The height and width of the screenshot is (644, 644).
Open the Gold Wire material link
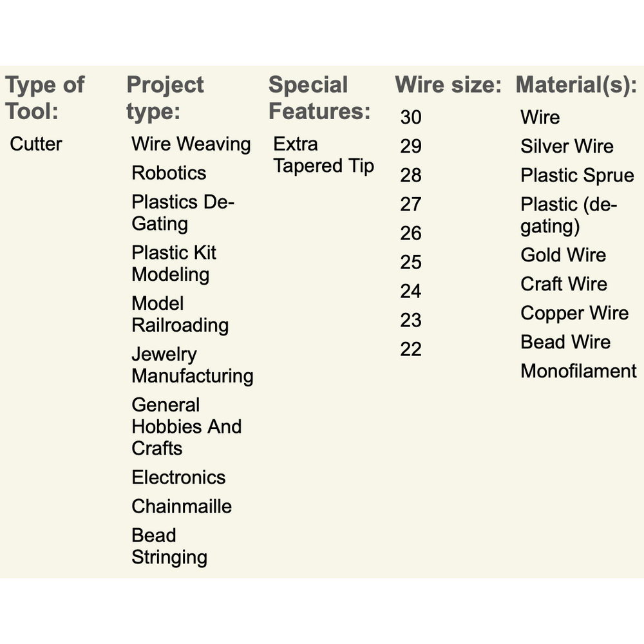click(563, 255)
